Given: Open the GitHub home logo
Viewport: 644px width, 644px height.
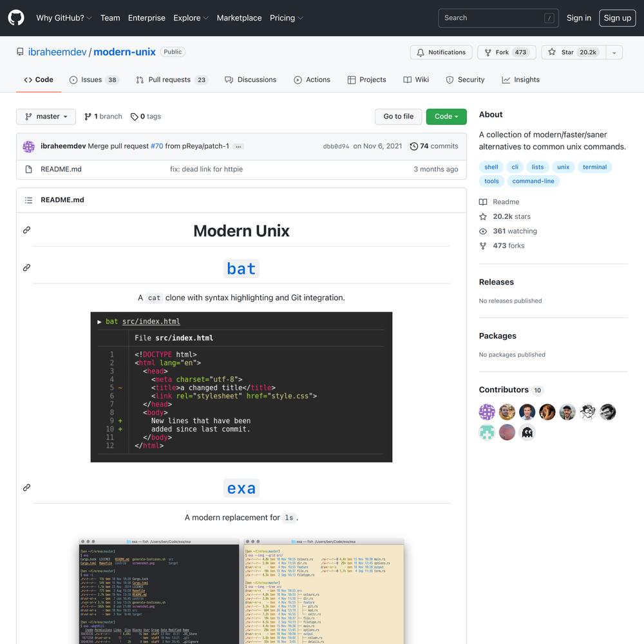Looking at the screenshot, I should tap(16, 18).
